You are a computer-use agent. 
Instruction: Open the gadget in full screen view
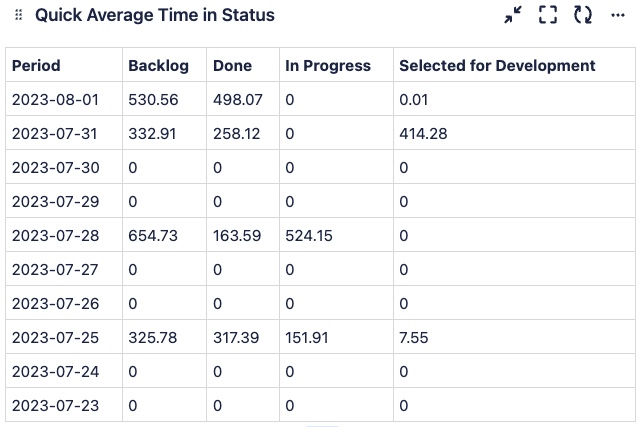click(x=547, y=15)
